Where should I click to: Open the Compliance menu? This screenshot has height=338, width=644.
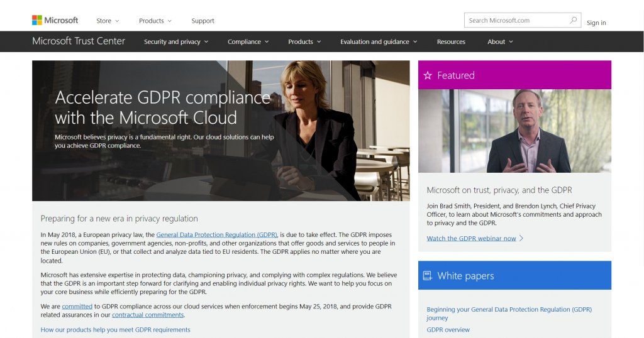(248, 42)
